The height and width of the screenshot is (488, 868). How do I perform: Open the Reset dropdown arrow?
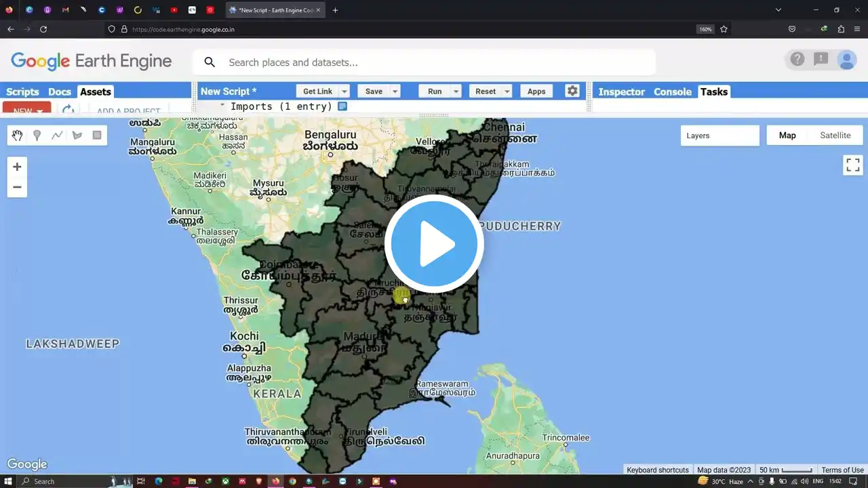507,91
